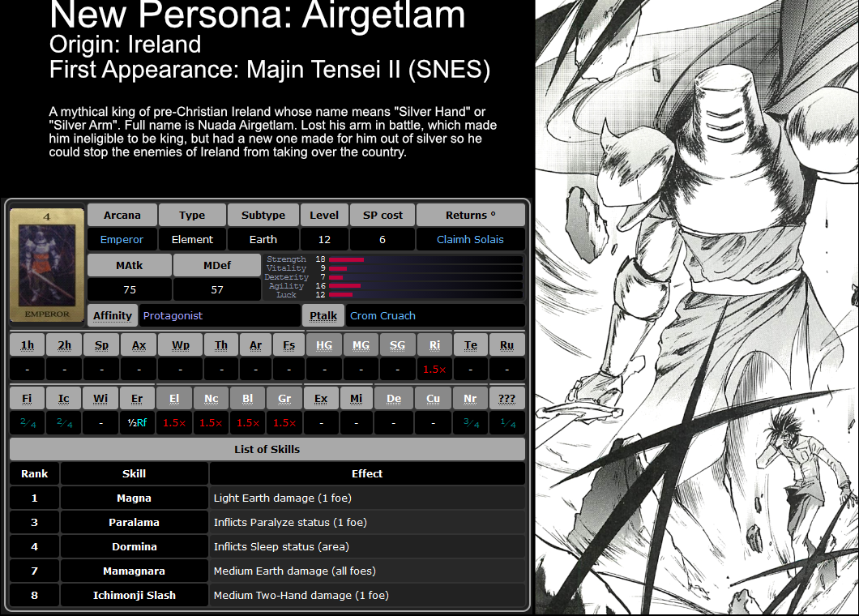Click the MG abbreviation header

tap(361, 345)
